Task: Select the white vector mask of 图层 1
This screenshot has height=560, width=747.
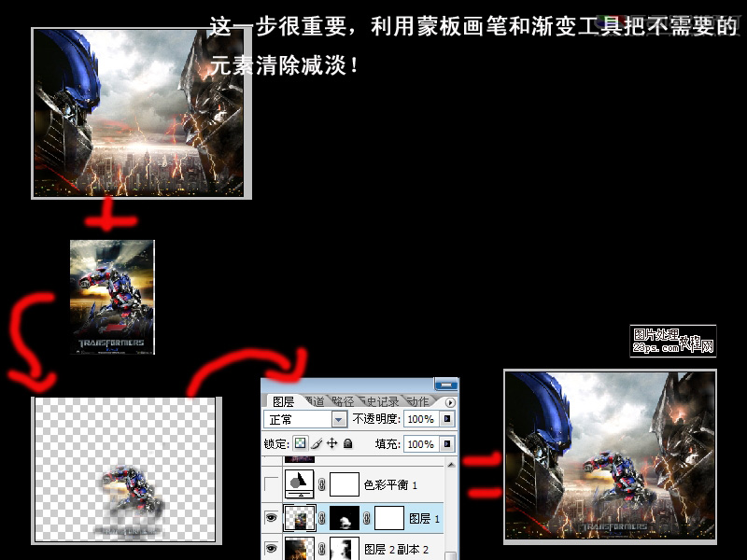Action: tap(389, 518)
